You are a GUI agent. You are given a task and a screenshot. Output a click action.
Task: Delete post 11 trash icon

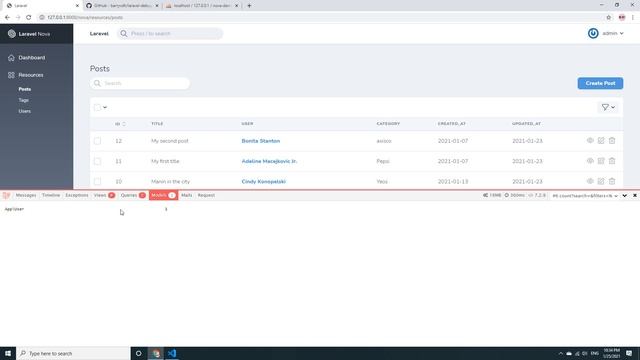(612, 161)
